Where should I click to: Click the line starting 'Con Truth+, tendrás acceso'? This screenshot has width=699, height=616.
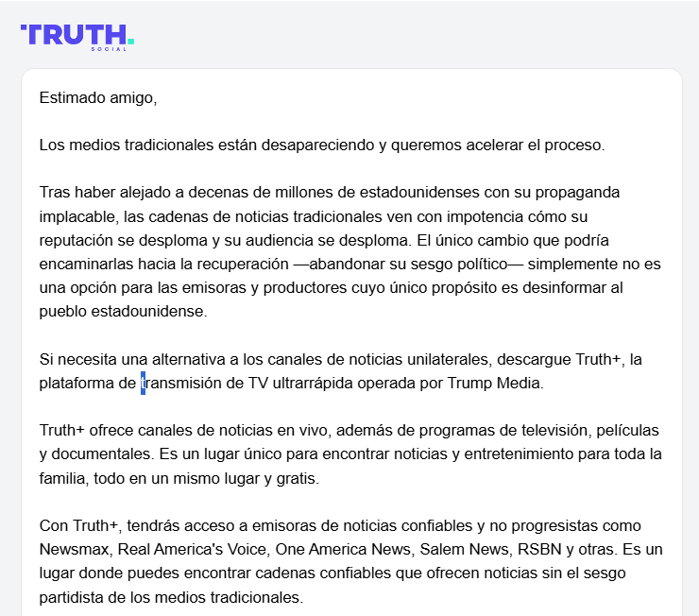click(340, 526)
